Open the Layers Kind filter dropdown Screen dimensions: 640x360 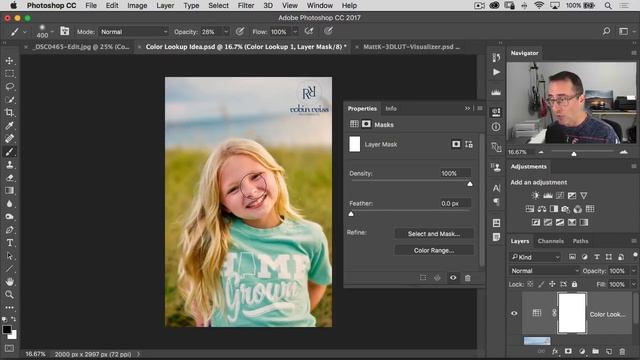coord(536,257)
